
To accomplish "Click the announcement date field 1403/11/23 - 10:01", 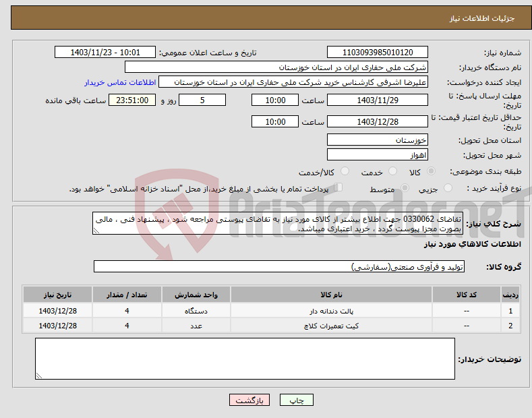I will (105, 53).
